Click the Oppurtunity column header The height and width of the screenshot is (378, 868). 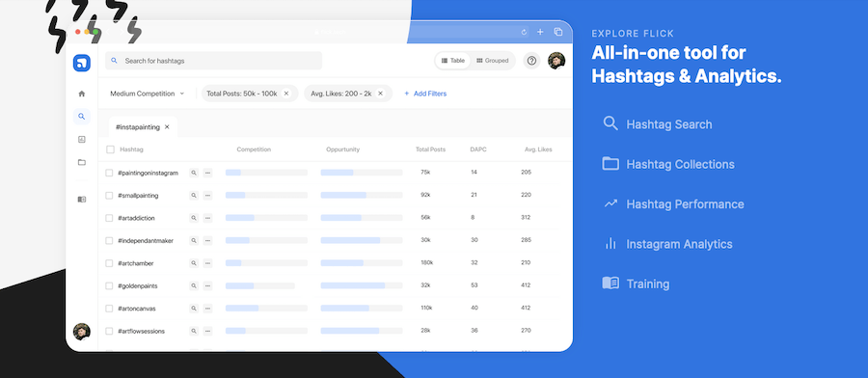tap(342, 149)
